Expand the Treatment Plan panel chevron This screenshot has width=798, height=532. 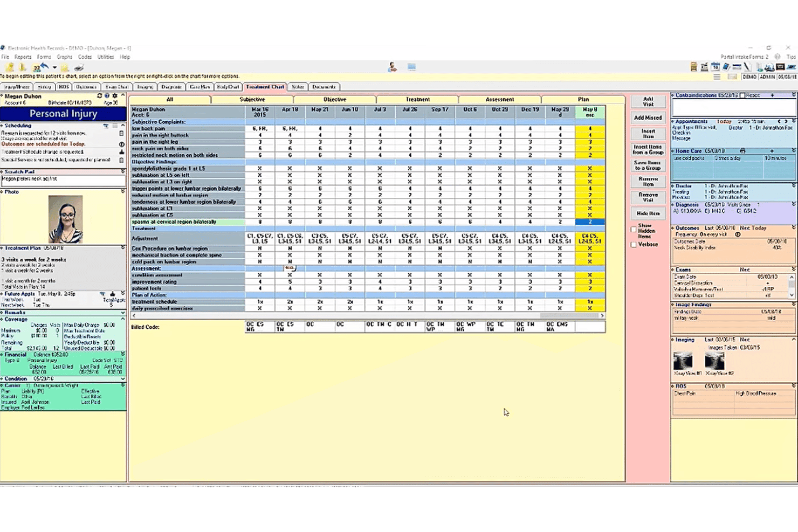coord(123,248)
